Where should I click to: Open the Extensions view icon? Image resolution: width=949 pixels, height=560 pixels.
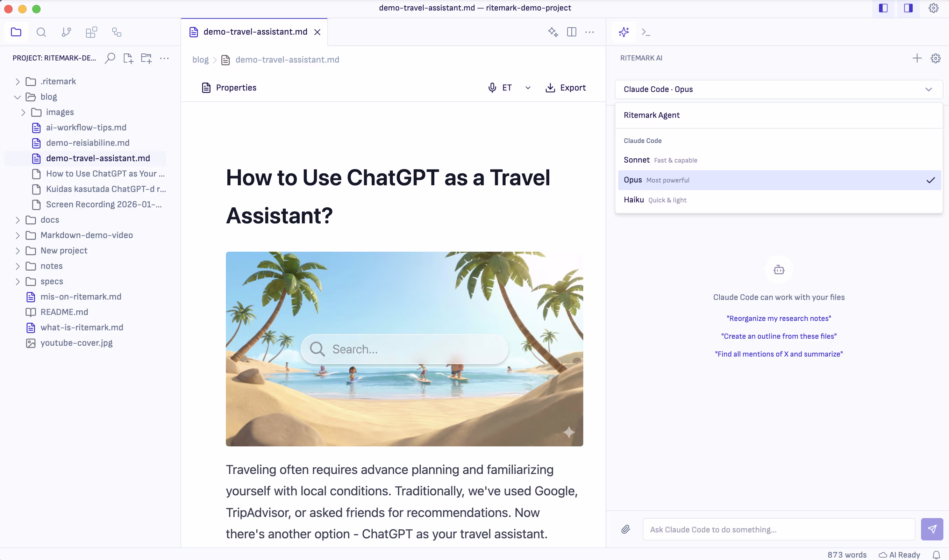click(91, 32)
